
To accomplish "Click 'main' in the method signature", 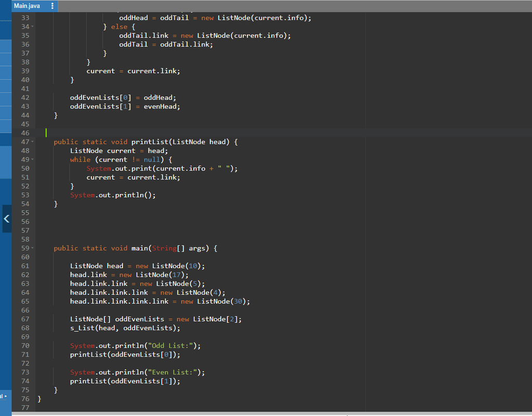I will point(140,248).
